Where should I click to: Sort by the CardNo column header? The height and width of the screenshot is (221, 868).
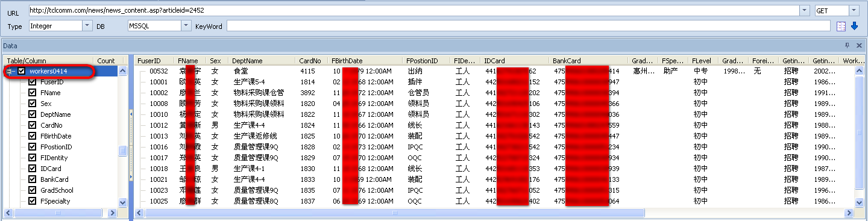pos(312,61)
